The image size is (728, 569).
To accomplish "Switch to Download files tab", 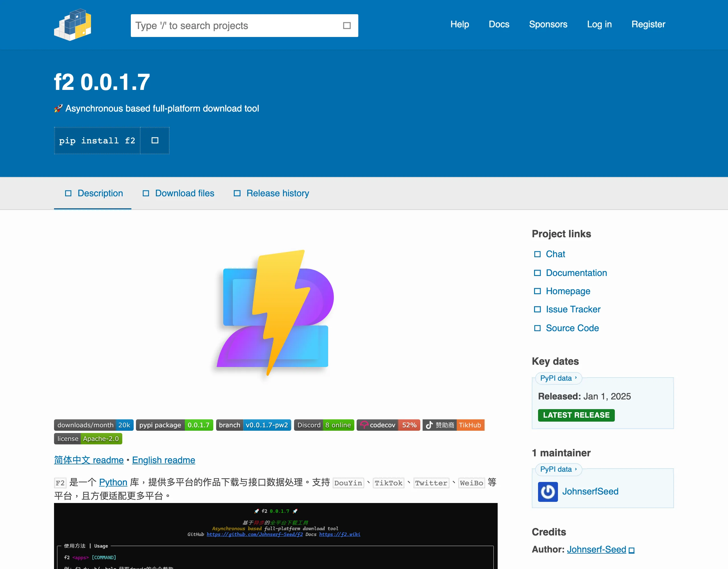I will [x=178, y=193].
